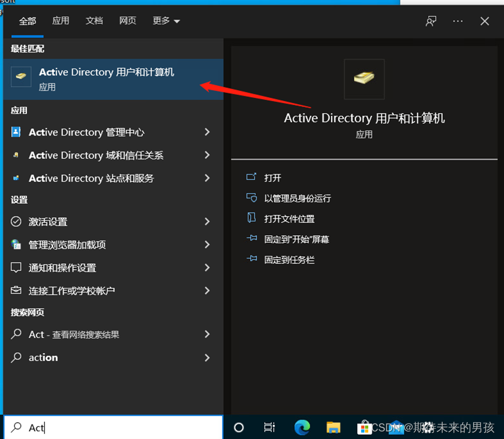Open the feedback icon in search header
Viewport: 504px width, 439px height.
[x=431, y=21]
